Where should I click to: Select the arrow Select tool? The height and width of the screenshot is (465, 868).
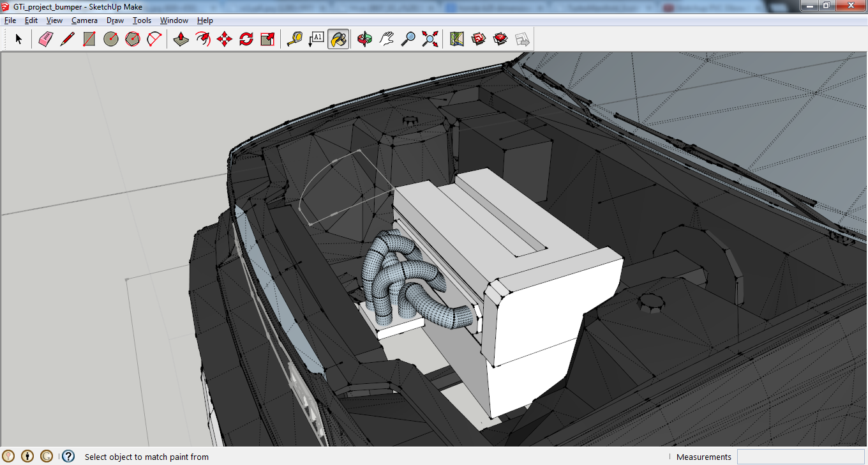coord(19,40)
